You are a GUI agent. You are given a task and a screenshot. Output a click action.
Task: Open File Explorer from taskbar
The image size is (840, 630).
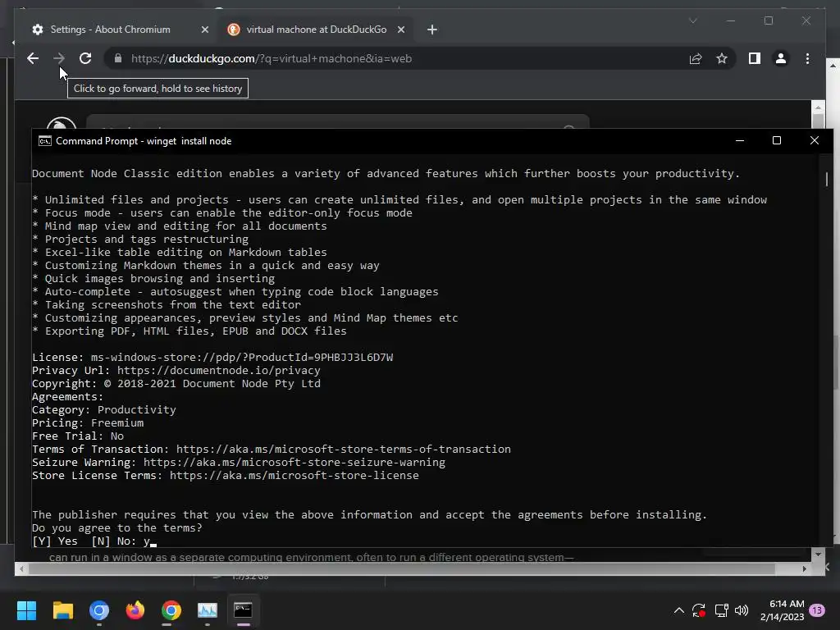[x=62, y=610]
